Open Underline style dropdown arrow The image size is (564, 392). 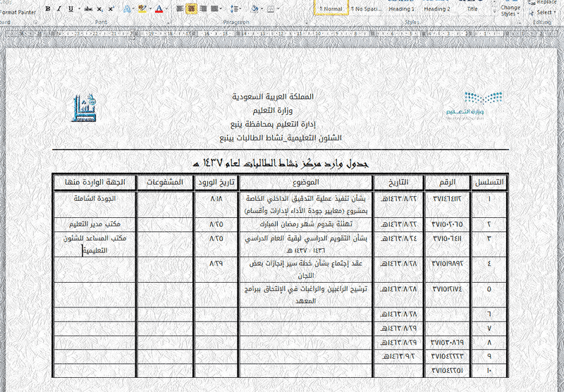(78, 9)
